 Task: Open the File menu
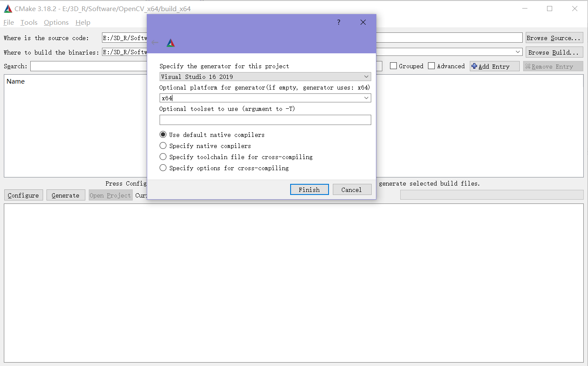pos(9,22)
